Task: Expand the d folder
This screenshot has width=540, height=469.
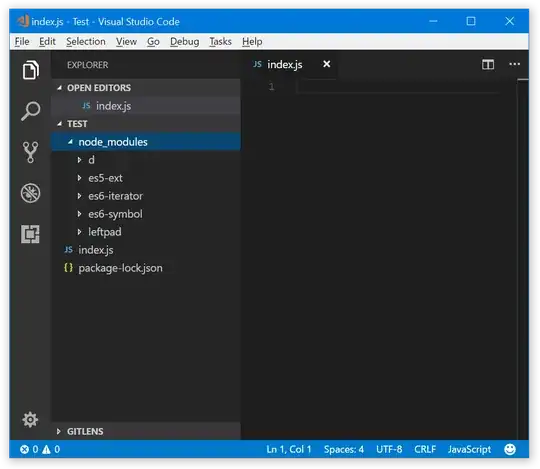Action: [80, 160]
